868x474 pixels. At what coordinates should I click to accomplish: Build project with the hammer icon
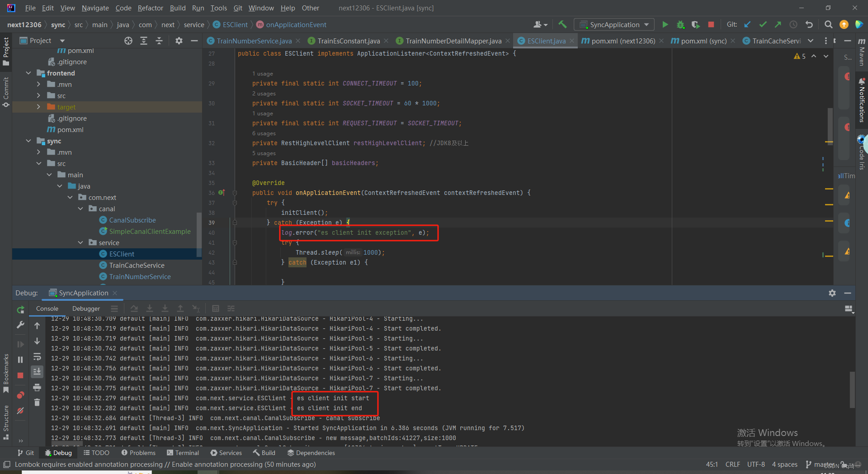562,24
